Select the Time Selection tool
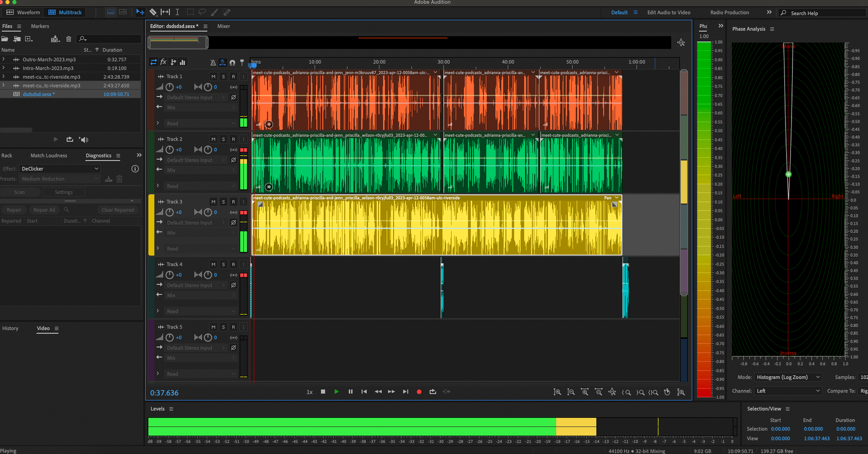The image size is (868, 454). point(177,12)
